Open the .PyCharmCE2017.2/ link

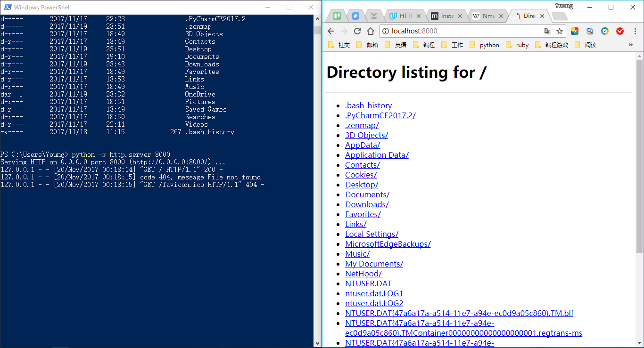click(x=380, y=115)
